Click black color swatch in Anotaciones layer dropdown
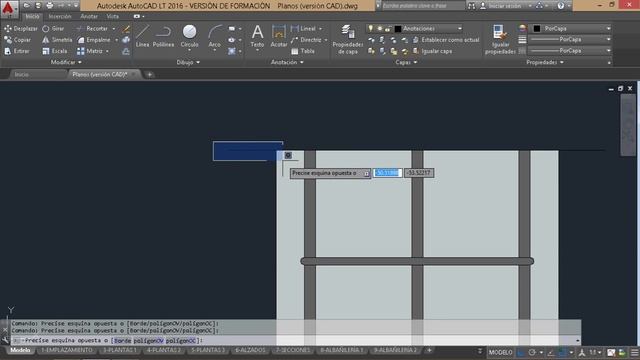640x360 pixels. point(398,29)
